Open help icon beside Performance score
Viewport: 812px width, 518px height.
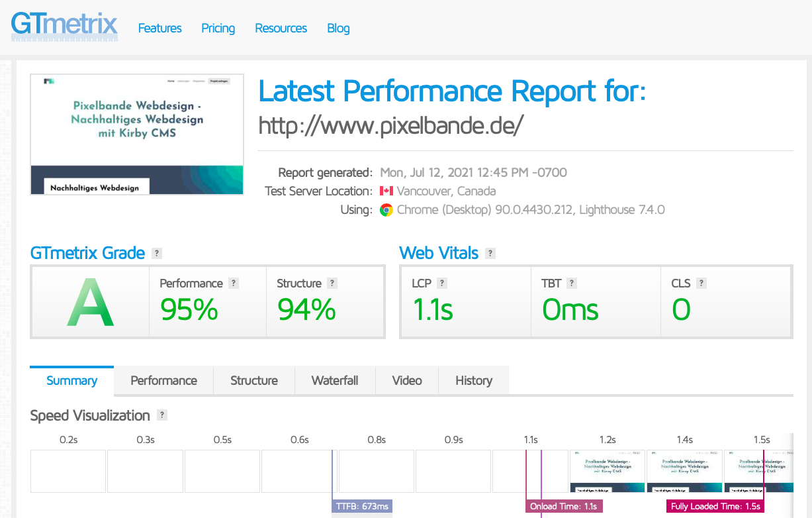[234, 283]
